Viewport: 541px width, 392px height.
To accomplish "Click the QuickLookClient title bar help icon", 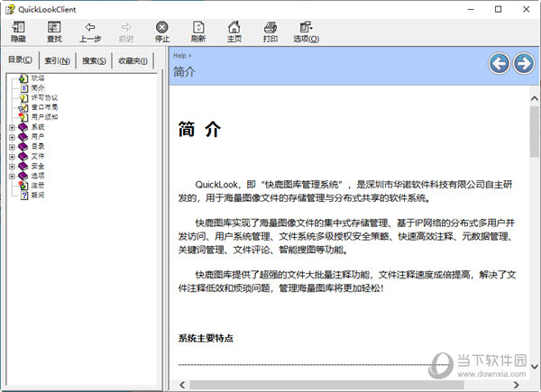I will click(x=10, y=9).
